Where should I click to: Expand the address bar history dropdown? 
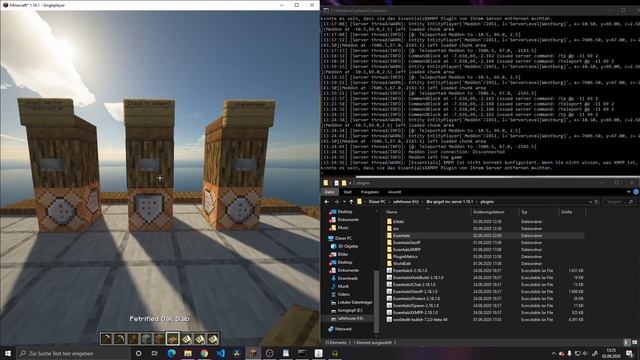[590, 202]
